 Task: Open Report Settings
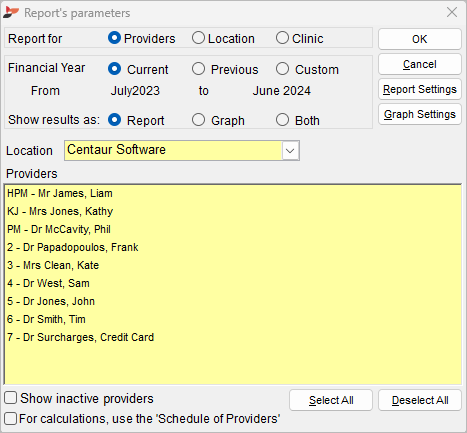pos(420,89)
